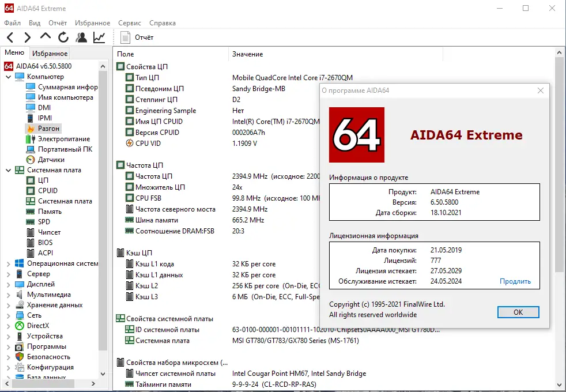Click OK in the about dialog
Screen dimensions: 566x392
point(518,312)
